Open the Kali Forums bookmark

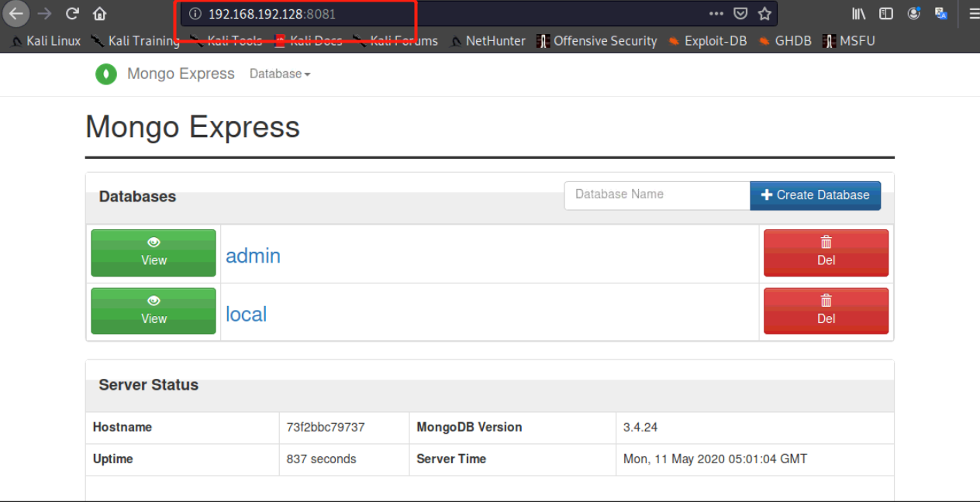click(x=395, y=41)
